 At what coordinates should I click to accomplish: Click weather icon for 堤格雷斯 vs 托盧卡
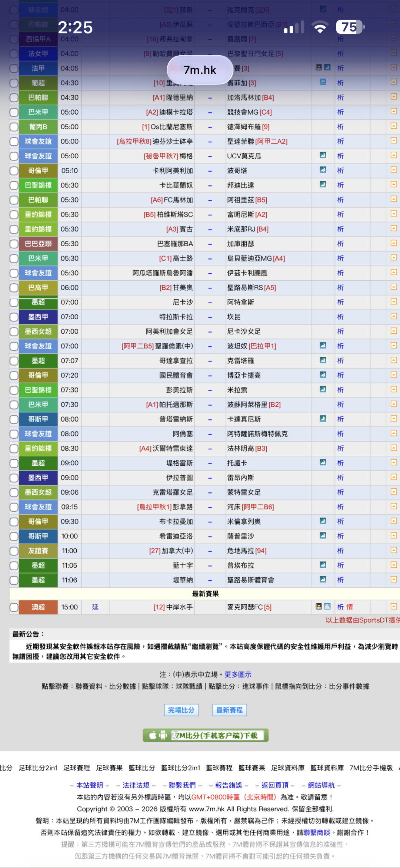click(x=323, y=462)
